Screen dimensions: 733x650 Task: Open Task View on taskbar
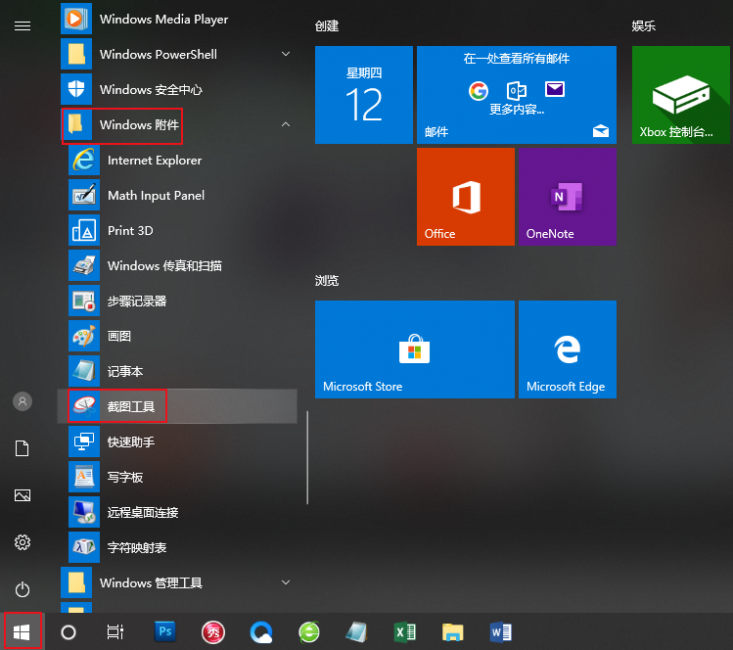tap(115, 632)
